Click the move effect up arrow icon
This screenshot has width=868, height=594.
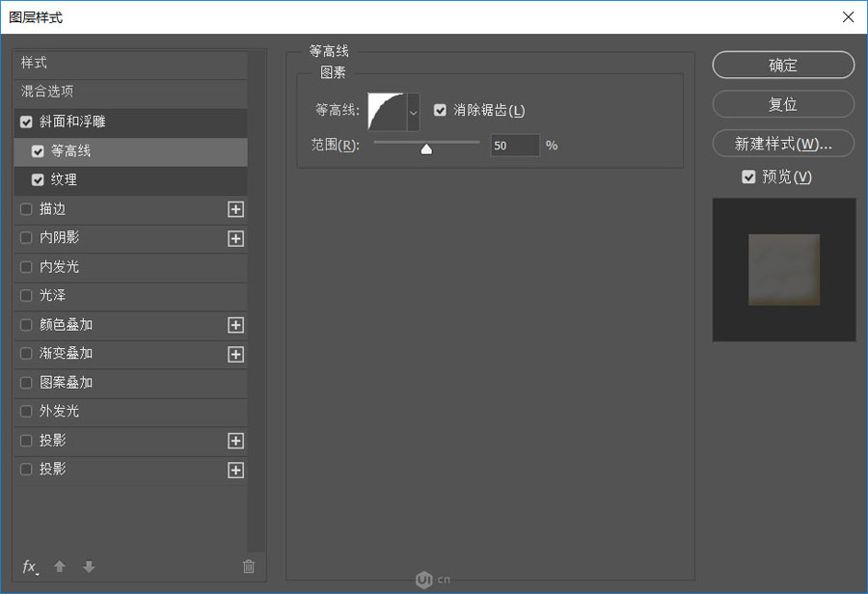click(x=59, y=567)
